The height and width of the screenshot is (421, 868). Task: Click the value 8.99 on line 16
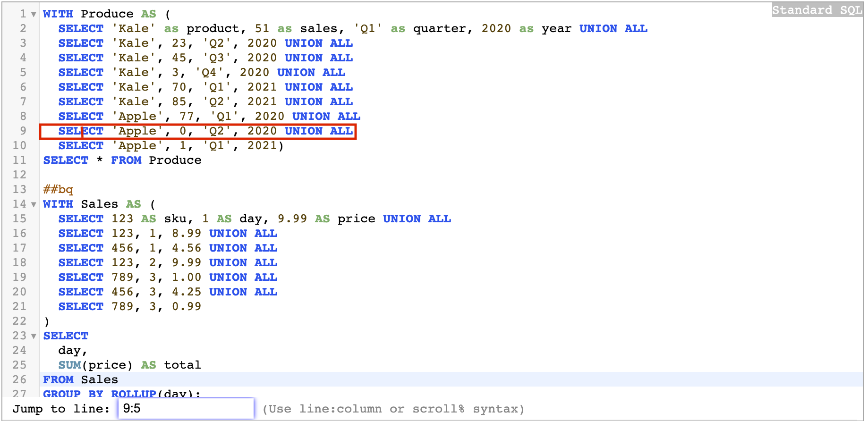(187, 234)
